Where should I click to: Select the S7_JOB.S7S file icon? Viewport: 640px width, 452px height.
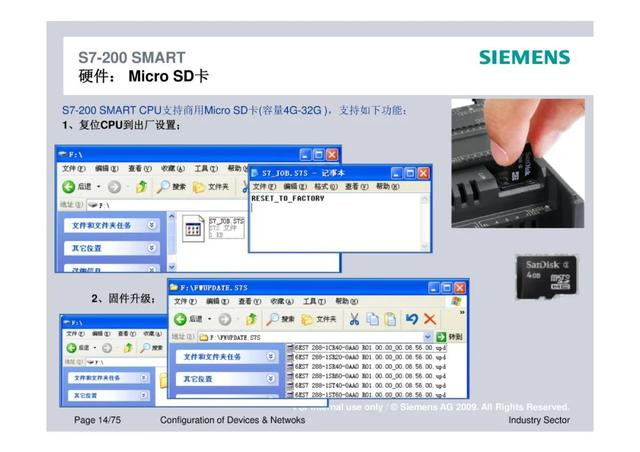[x=193, y=229]
